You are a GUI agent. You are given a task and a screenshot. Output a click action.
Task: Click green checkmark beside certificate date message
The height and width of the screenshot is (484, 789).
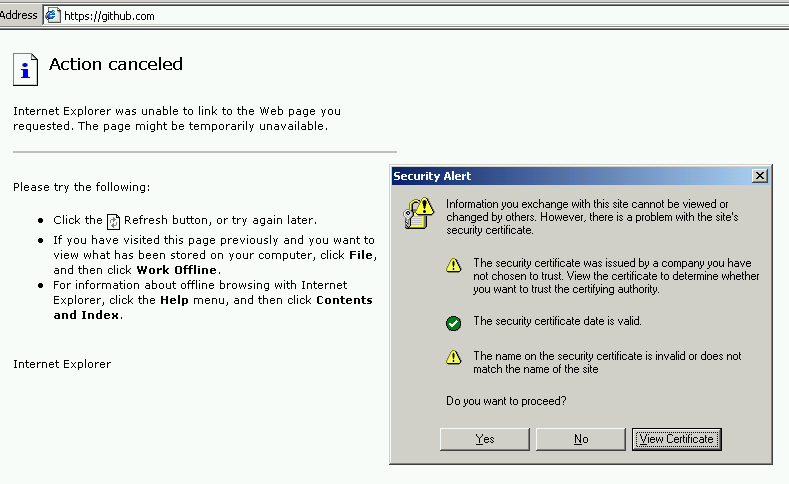click(x=454, y=322)
